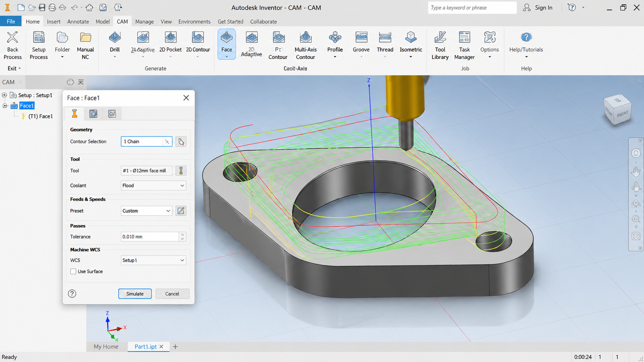Click zoom icon in the navigation bar
644x362 pixels.
click(x=636, y=219)
